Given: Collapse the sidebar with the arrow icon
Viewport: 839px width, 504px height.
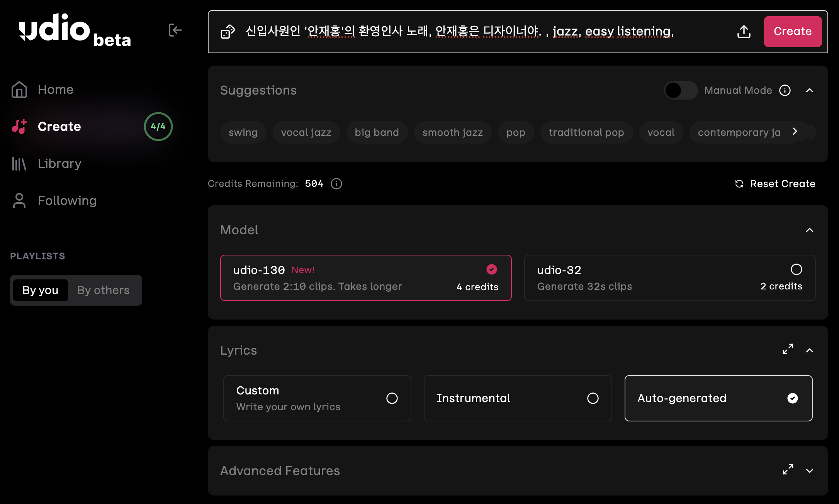Looking at the screenshot, I should point(175,30).
